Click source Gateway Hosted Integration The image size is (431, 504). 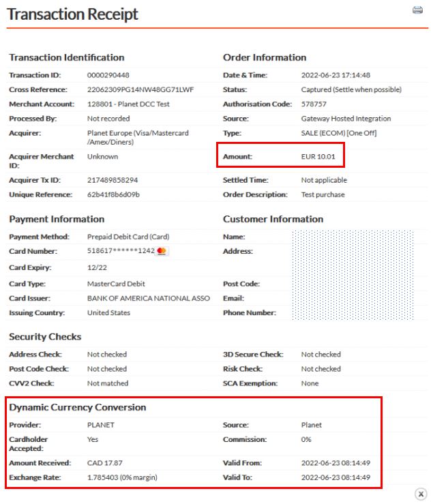[346, 119]
